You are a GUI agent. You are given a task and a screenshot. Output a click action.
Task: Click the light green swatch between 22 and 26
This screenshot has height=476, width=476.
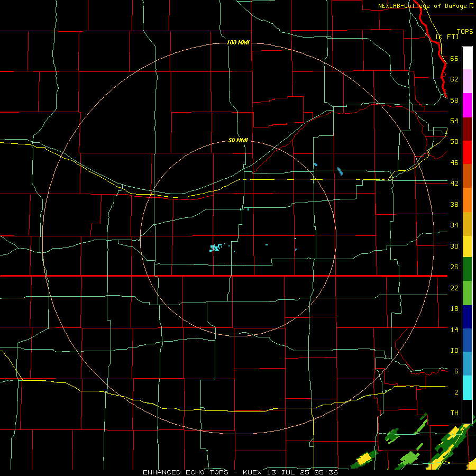[467, 293]
